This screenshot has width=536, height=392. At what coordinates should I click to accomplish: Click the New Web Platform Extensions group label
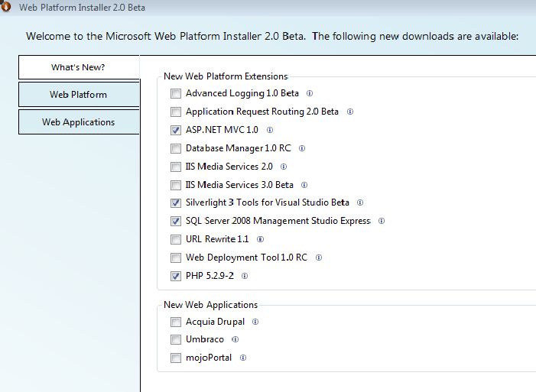(x=226, y=76)
